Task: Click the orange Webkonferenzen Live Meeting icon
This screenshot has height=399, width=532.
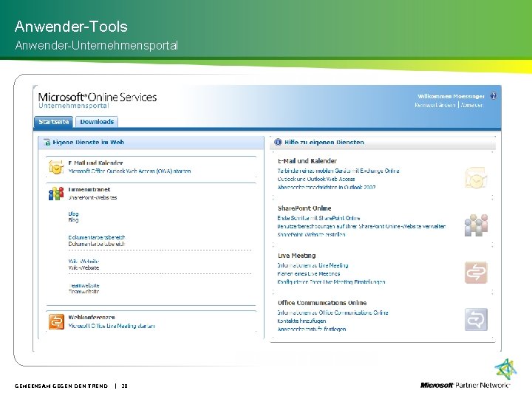Action: click(x=56, y=321)
